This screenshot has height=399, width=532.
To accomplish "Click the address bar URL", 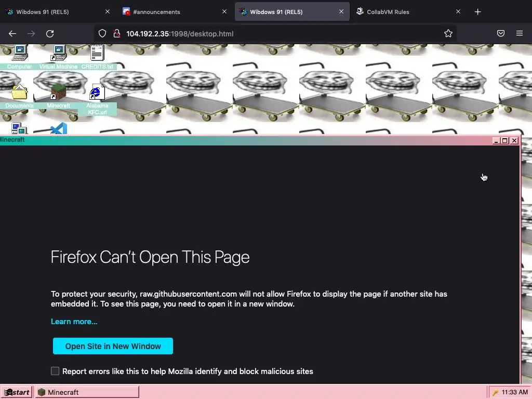I will pyautogui.click(x=180, y=34).
